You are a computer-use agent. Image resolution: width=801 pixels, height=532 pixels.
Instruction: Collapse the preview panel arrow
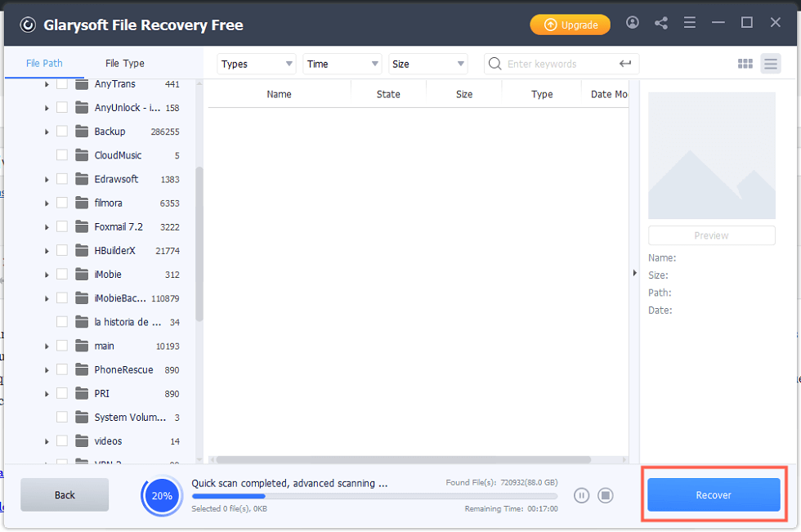(x=634, y=273)
